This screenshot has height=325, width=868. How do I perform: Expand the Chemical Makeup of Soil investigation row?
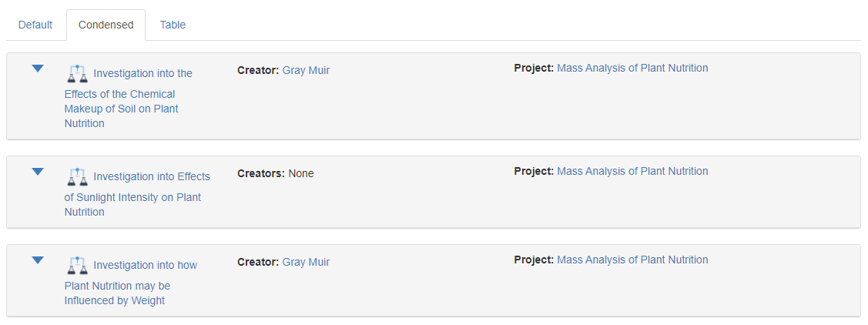click(38, 69)
